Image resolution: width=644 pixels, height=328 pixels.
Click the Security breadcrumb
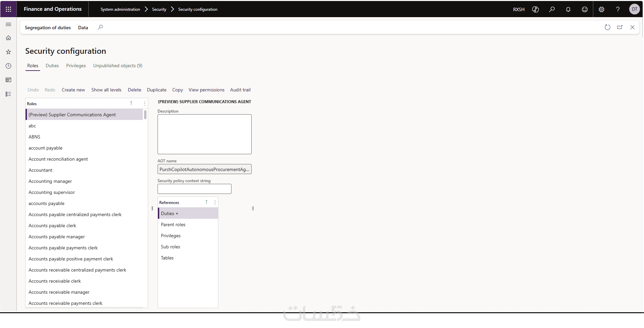tap(159, 9)
